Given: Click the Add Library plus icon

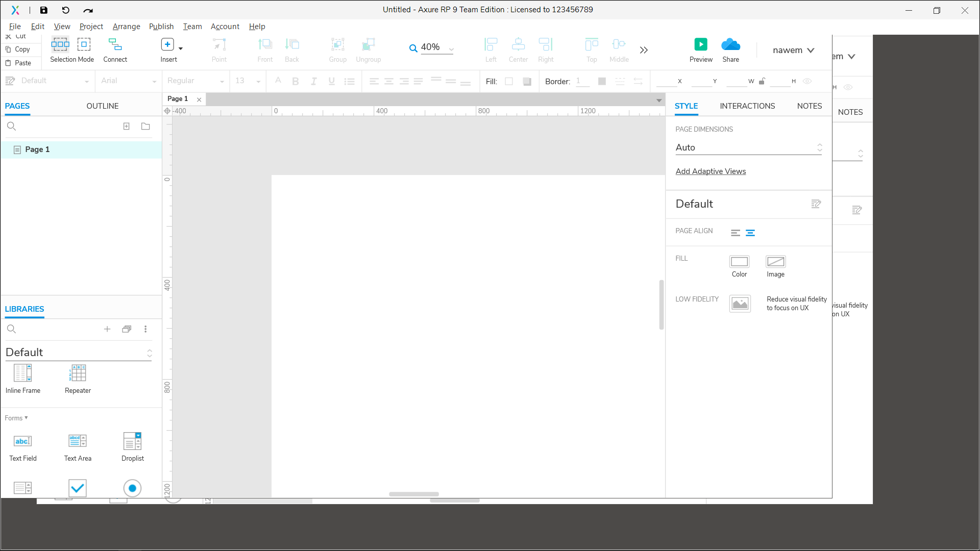Looking at the screenshot, I should 107,329.
